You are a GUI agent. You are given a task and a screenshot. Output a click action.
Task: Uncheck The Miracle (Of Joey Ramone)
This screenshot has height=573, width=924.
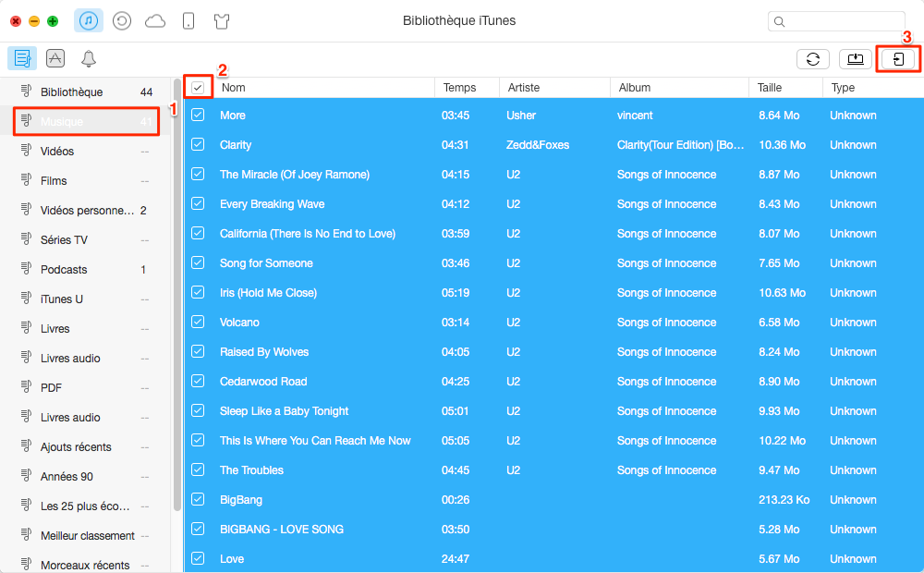(198, 174)
